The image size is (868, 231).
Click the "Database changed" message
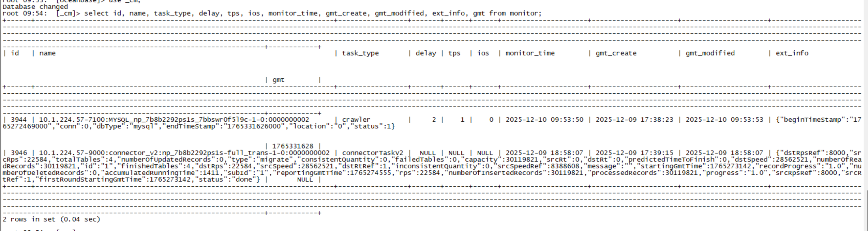35,7
